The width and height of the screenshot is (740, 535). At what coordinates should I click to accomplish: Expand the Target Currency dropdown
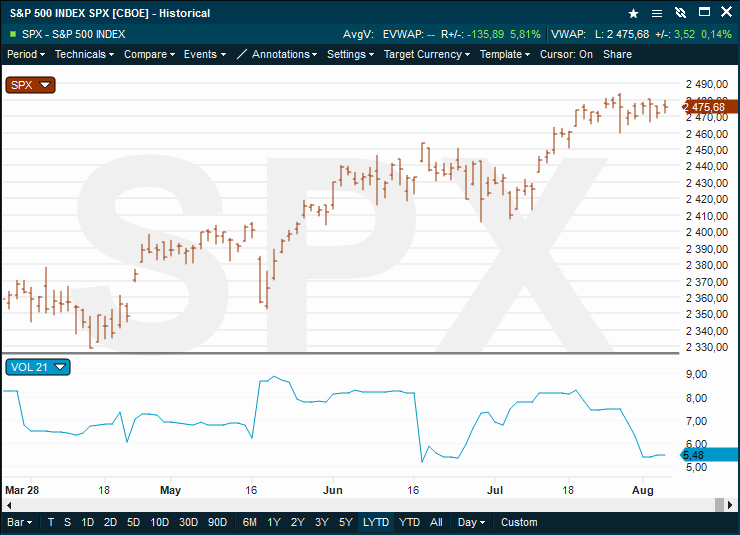click(427, 54)
